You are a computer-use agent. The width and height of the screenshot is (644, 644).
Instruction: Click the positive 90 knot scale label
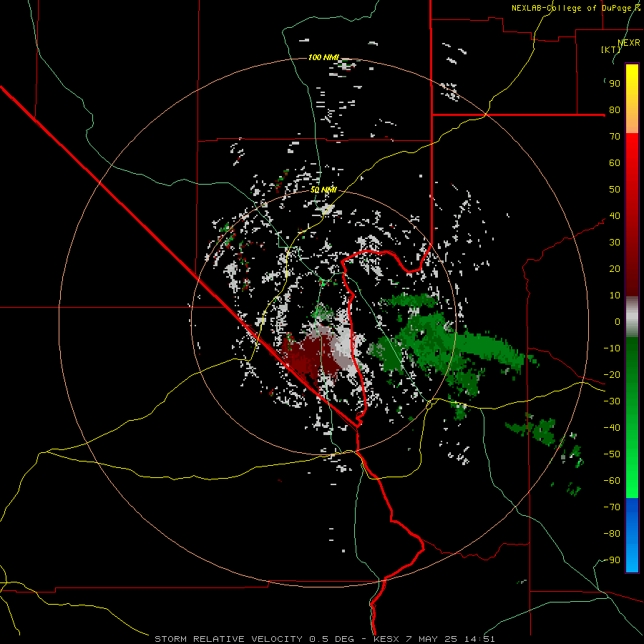coord(615,84)
